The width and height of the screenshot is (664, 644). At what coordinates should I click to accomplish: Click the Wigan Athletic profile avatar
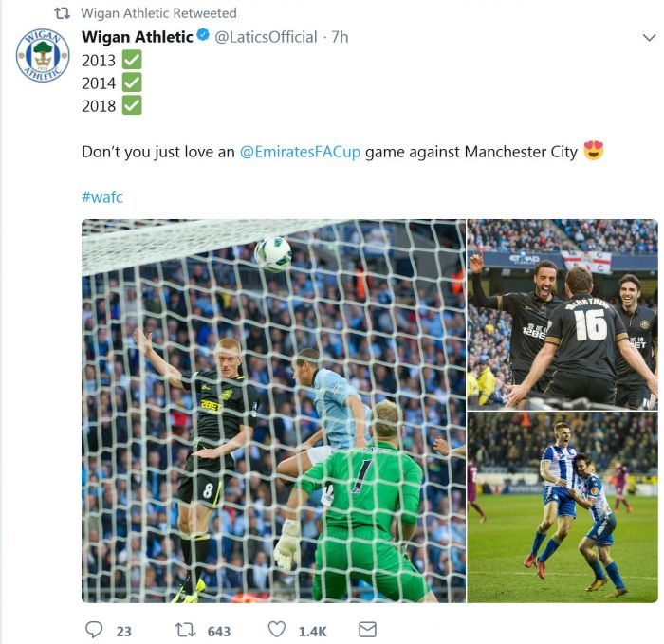[43, 55]
